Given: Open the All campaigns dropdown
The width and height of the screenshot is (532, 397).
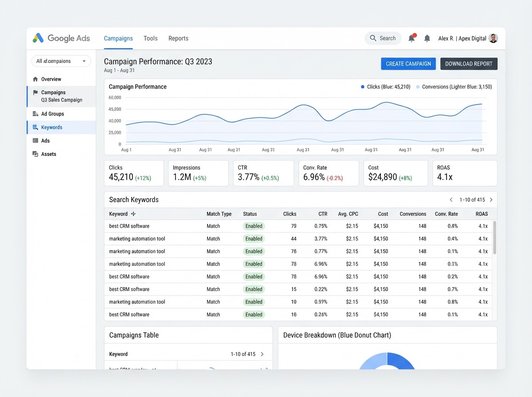Looking at the screenshot, I should (61, 61).
